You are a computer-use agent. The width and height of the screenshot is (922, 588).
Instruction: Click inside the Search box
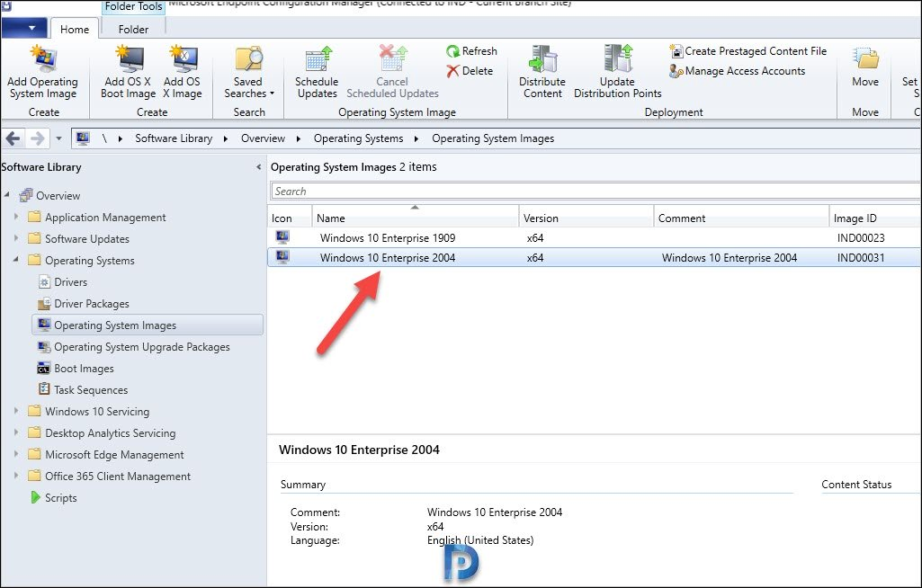pyautogui.click(x=595, y=192)
